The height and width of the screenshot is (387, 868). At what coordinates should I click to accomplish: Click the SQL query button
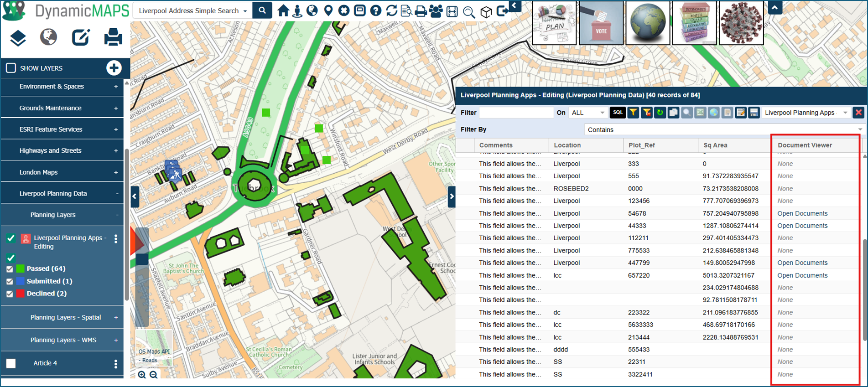pos(618,113)
